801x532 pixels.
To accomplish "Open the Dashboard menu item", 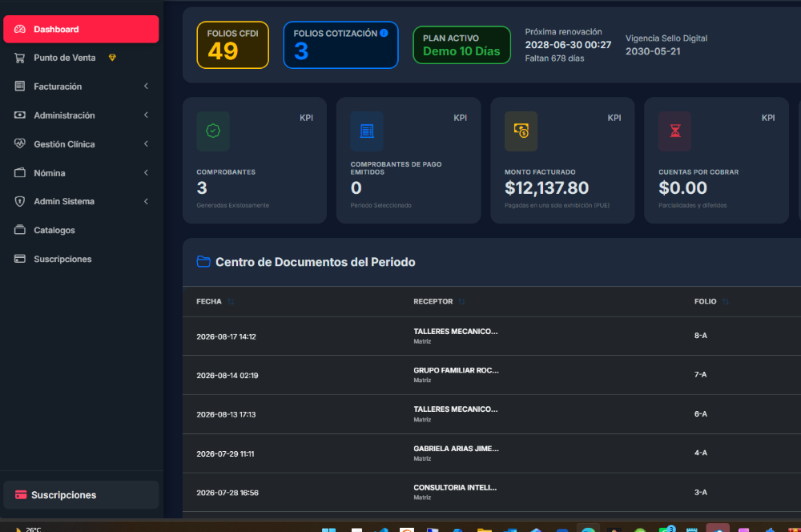I will (81, 29).
